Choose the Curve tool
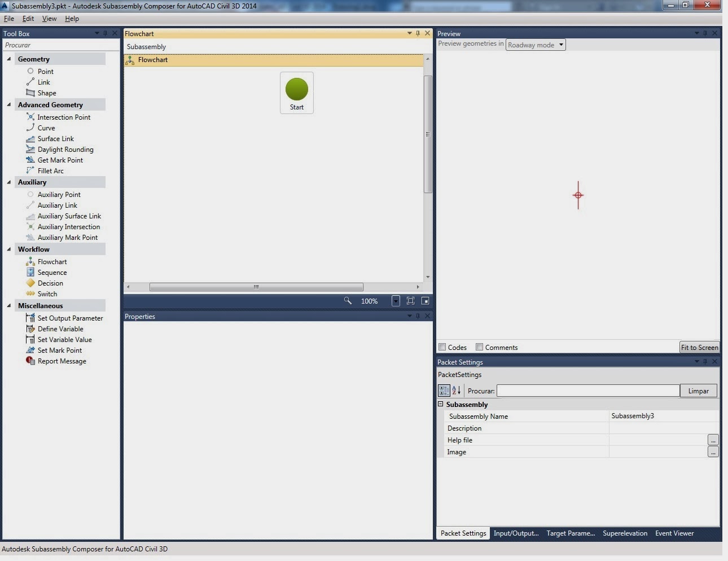This screenshot has height=561, width=728. click(41, 128)
